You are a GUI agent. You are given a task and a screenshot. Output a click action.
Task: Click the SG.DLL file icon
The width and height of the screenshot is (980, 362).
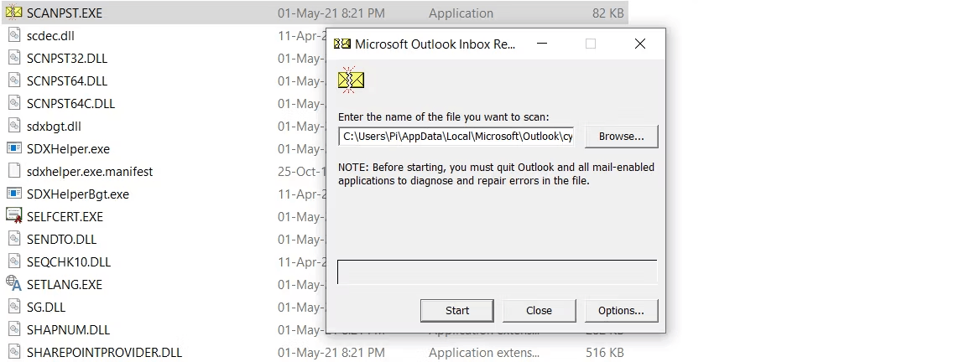[x=13, y=307]
